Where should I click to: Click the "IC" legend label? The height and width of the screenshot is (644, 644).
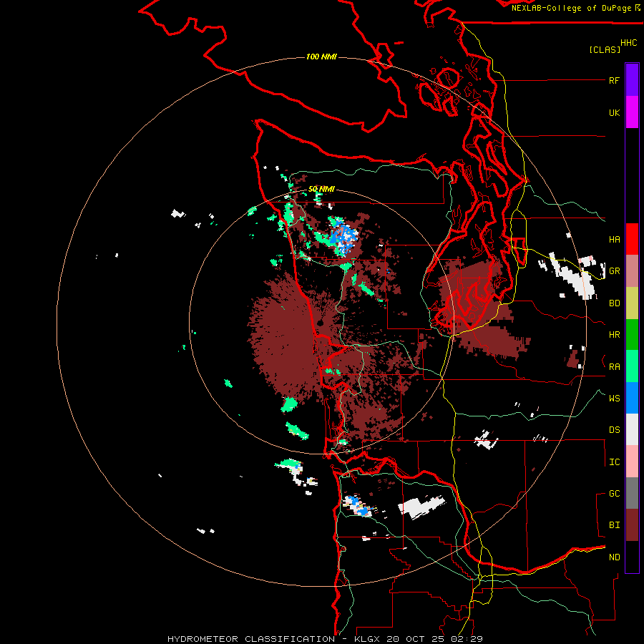[x=614, y=462]
